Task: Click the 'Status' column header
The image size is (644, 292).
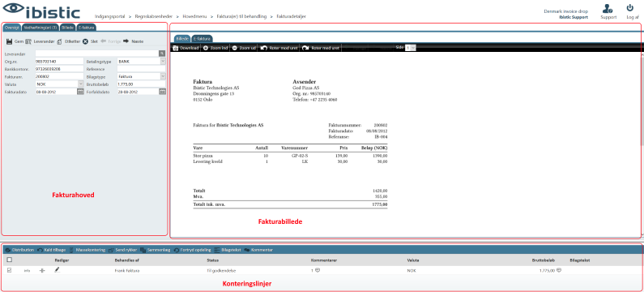Action: tap(212, 260)
